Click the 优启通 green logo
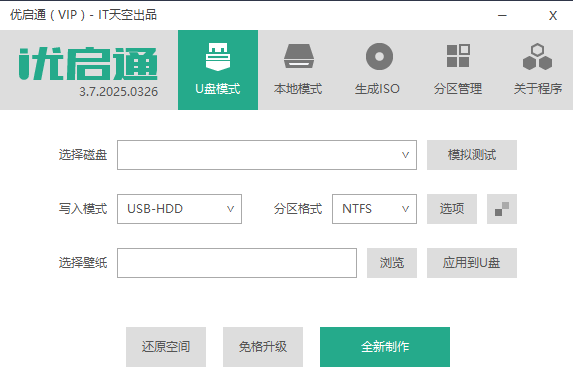This screenshot has width=573, height=392. (88, 64)
